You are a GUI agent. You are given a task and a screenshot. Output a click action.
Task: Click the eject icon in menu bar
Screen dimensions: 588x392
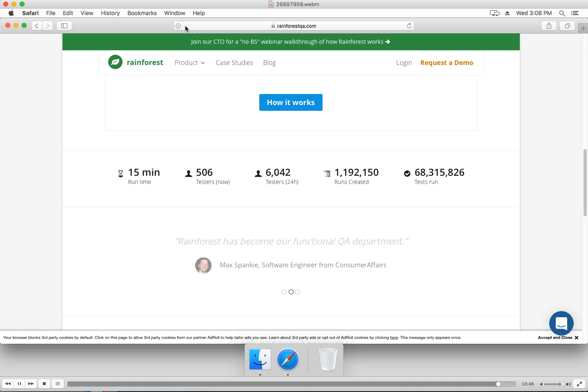(x=508, y=13)
